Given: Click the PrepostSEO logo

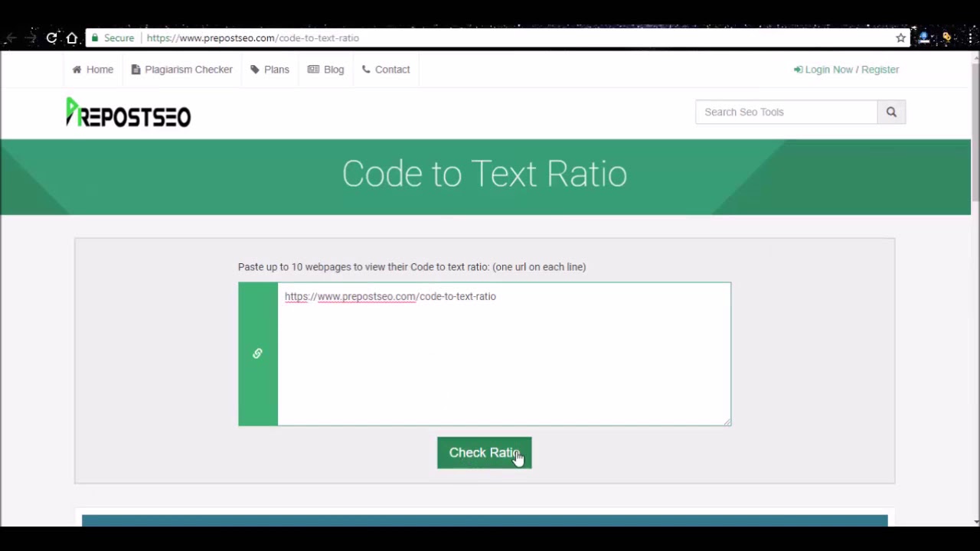Looking at the screenshot, I should [x=128, y=112].
